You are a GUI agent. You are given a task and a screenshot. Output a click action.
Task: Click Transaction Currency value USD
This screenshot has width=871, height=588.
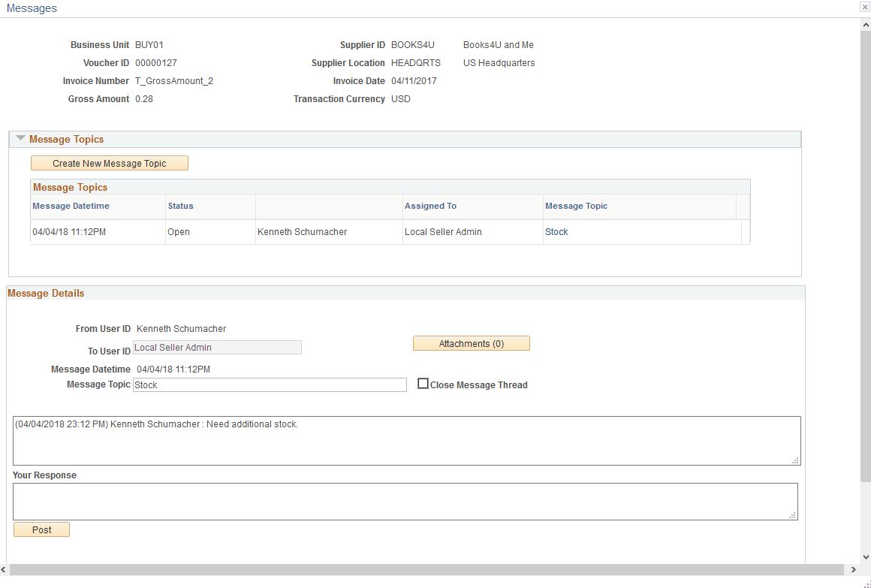[x=400, y=99]
